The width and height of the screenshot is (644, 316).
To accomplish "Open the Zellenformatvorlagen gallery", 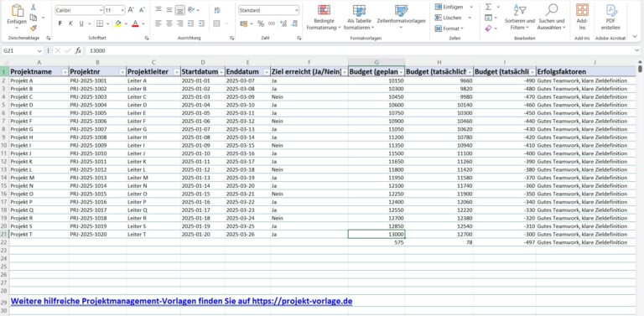I will point(402,17).
